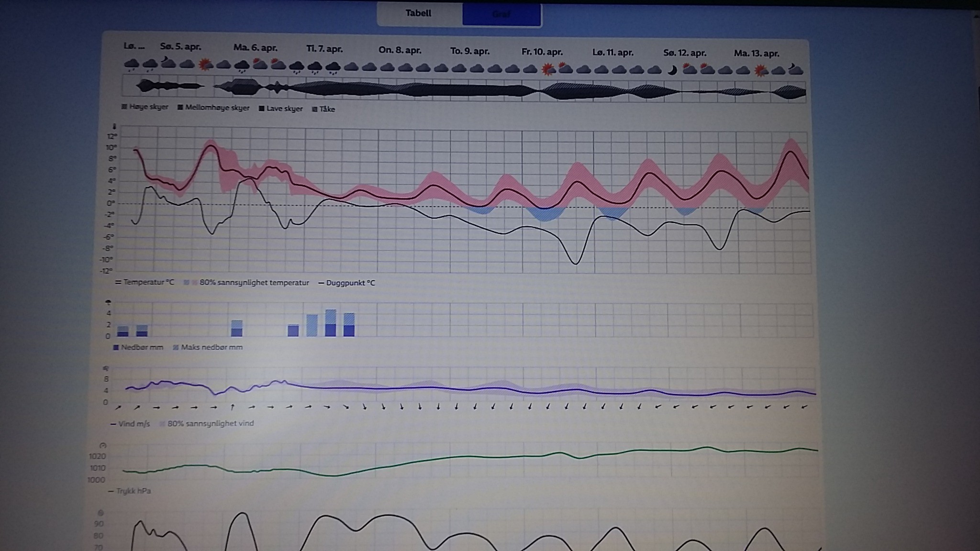
Task: Select the highlighted Graf tab
Action: (x=501, y=14)
